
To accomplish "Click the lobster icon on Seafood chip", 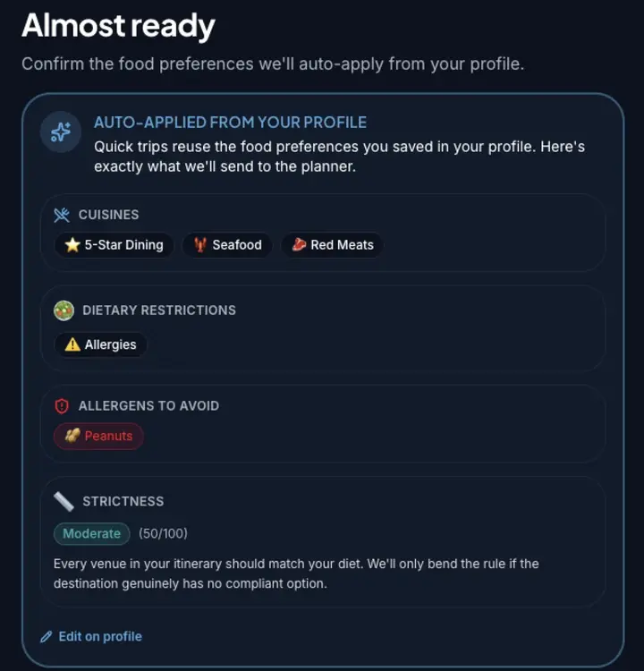I will [200, 245].
